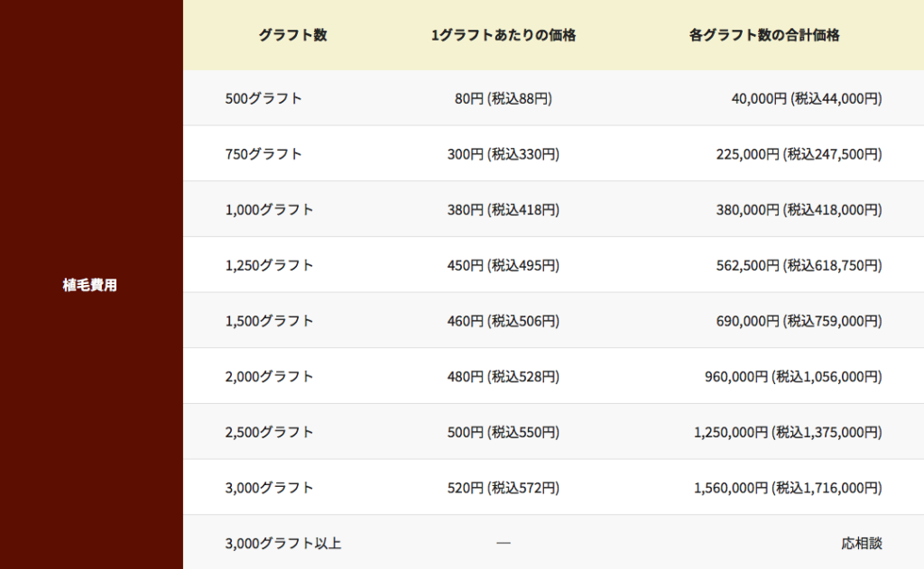924x569 pixels.
Task: Select the 750グラフト row label
Action: 263,154
